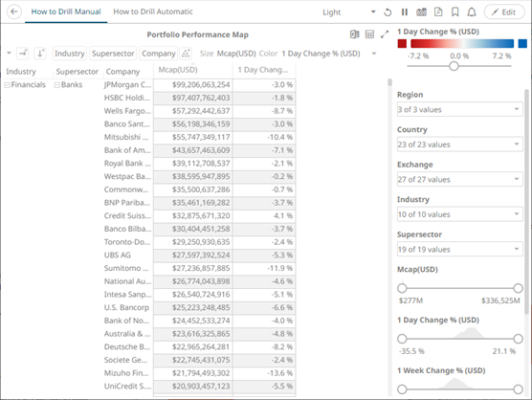Click the bookmark icon
Screen dimensions: 532x400
(455, 12)
